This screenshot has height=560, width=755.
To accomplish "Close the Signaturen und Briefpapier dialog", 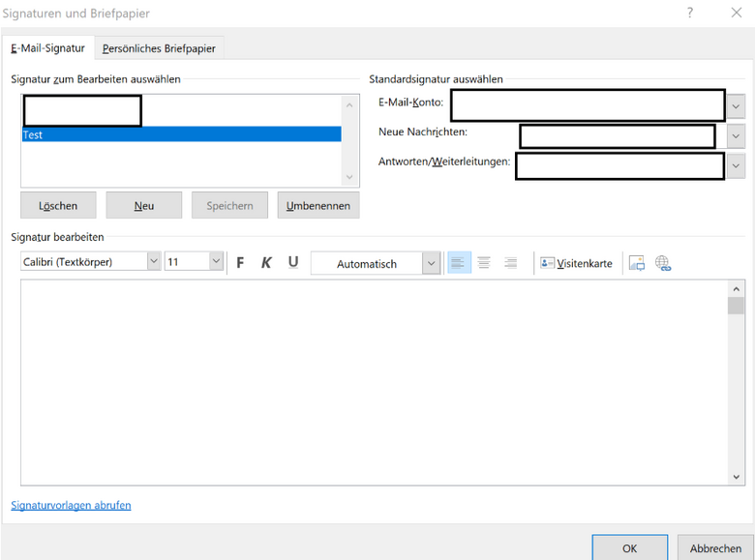I will pos(737,13).
